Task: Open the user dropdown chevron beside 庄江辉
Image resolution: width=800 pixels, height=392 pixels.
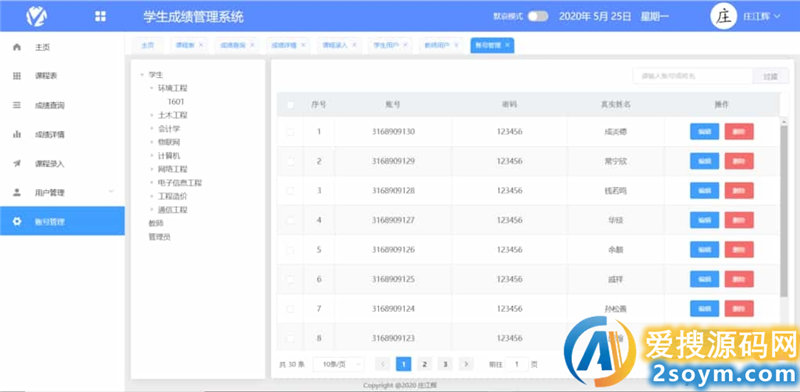Action: coord(777,16)
